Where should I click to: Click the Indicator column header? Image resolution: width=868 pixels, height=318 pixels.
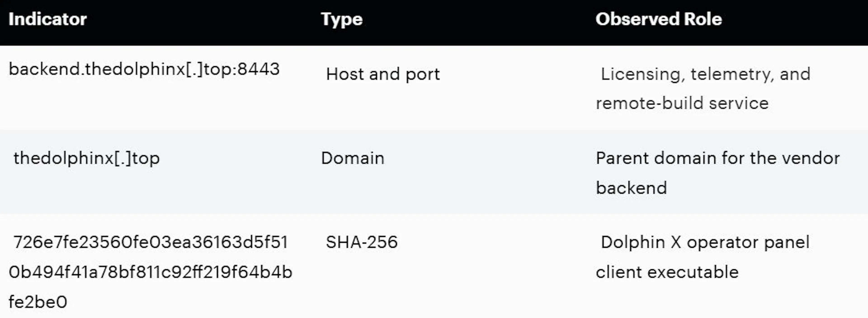(x=47, y=19)
